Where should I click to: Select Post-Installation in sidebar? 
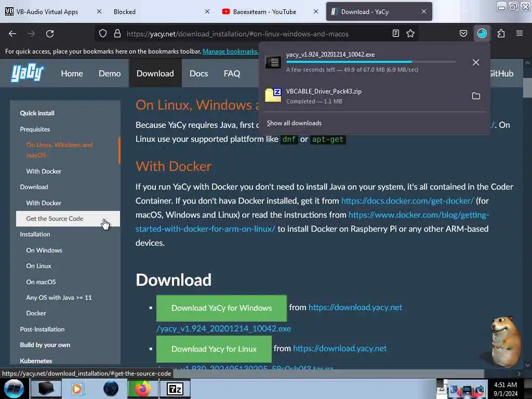[42, 329]
